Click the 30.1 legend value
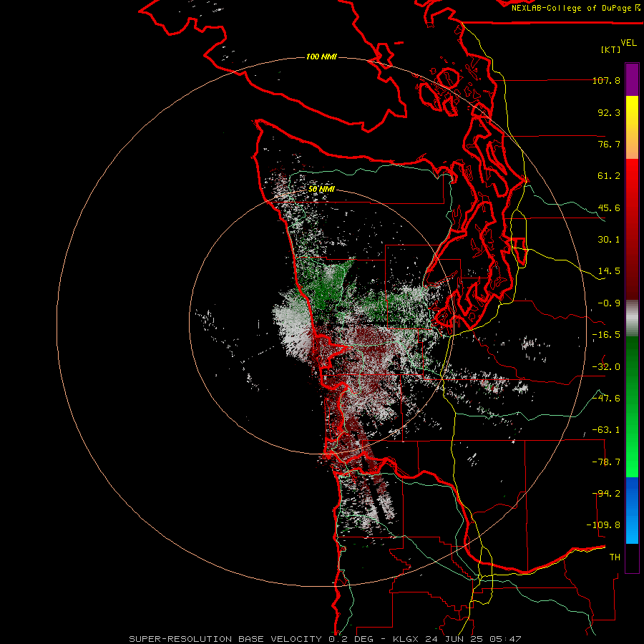This screenshot has height=644, width=644. point(609,240)
